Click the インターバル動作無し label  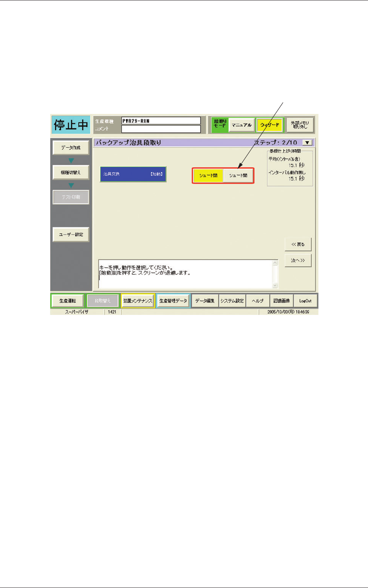[x=287, y=173]
